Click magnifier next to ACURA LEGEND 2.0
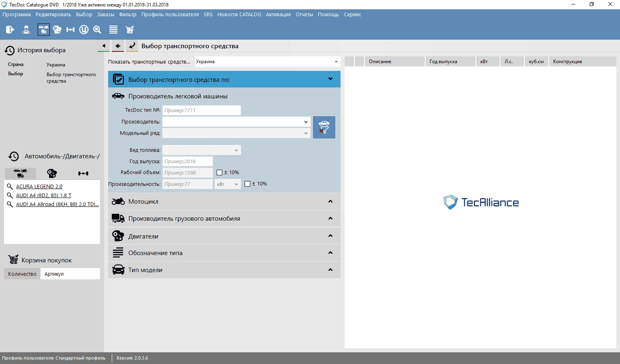Viewport: 620px width, 364px height. [x=10, y=186]
